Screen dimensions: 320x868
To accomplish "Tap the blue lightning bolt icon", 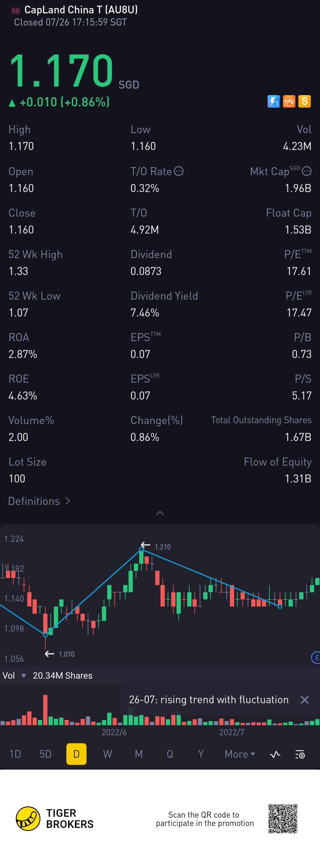I will click(x=273, y=101).
